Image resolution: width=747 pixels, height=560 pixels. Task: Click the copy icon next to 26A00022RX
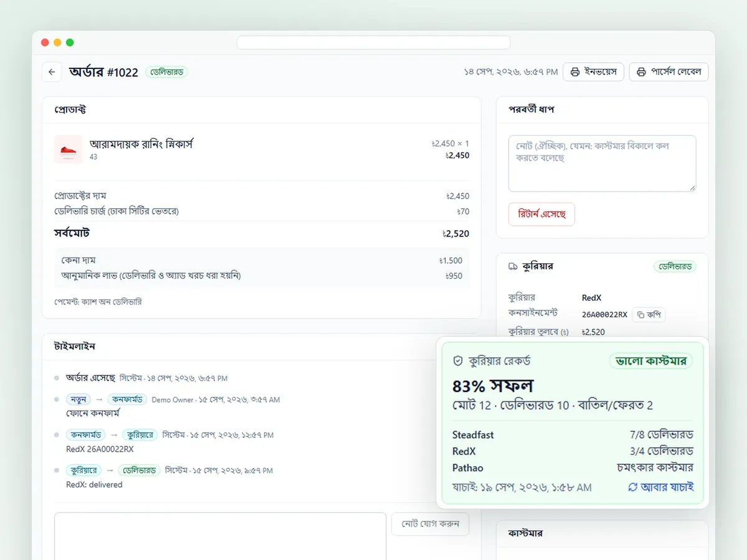coord(641,315)
